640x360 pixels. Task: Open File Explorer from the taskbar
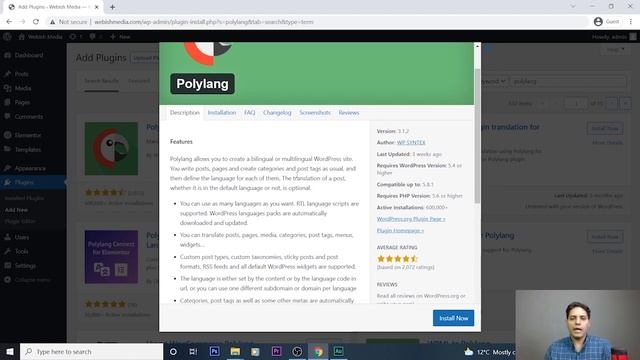tap(235, 351)
